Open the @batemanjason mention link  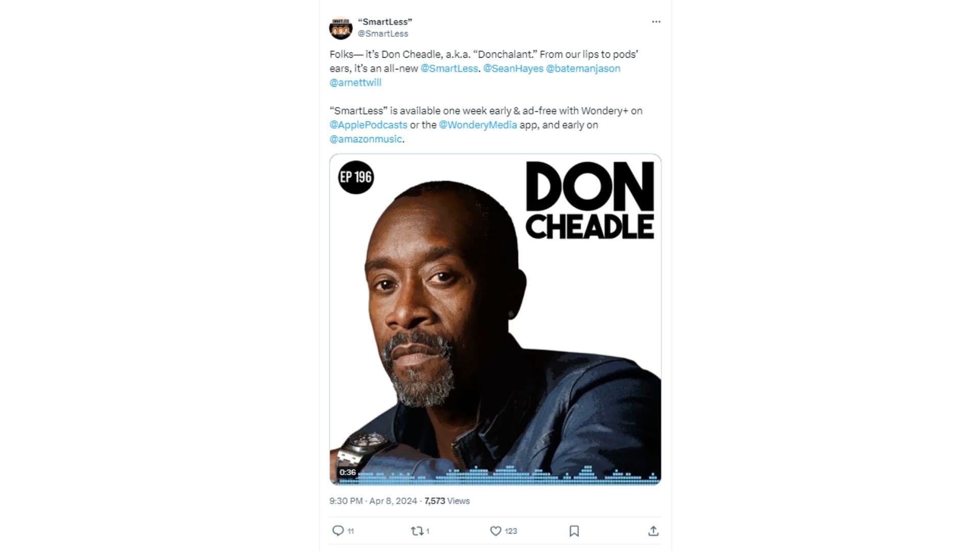(x=583, y=68)
